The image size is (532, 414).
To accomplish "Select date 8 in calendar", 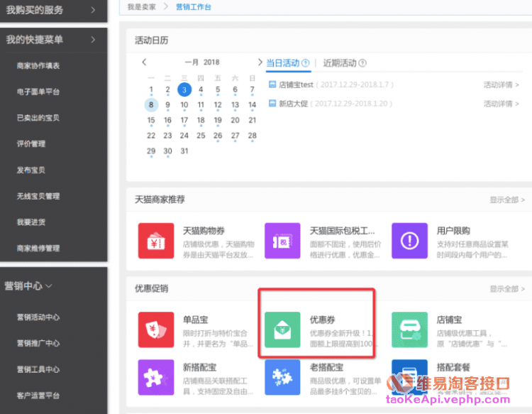I will click(x=151, y=105).
